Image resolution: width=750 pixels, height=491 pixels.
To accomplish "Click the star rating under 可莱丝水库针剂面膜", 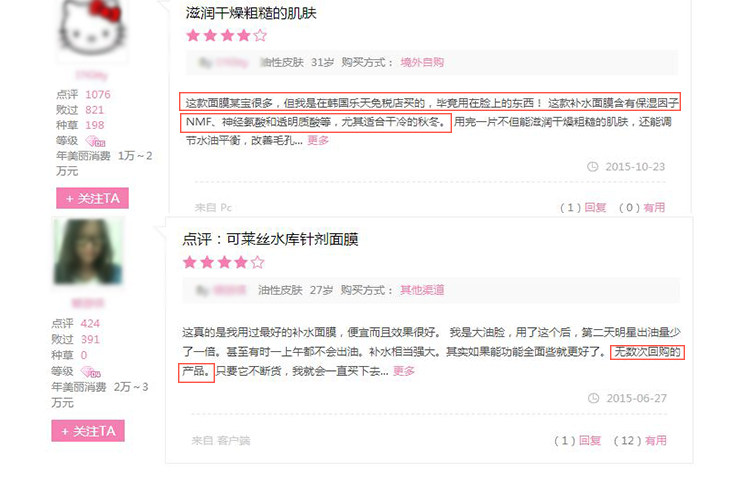I will [224, 262].
